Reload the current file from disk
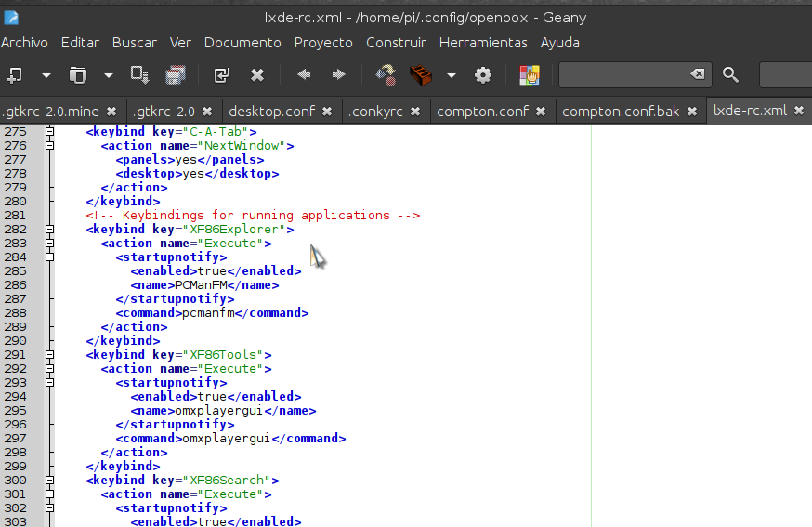The height and width of the screenshot is (527, 812). pos(222,75)
